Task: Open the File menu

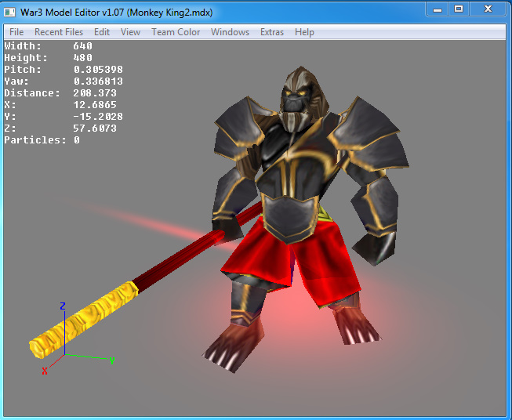Action: 16,32
